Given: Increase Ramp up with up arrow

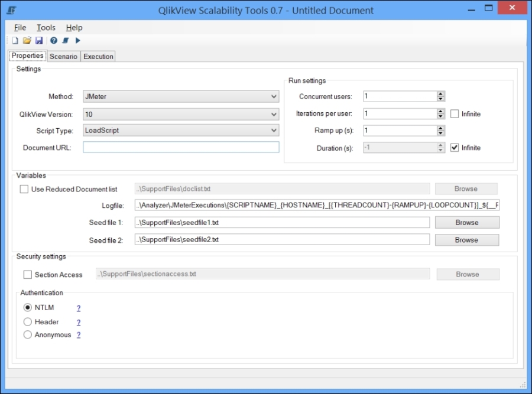Looking at the screenshot, I should click(441, 128).
